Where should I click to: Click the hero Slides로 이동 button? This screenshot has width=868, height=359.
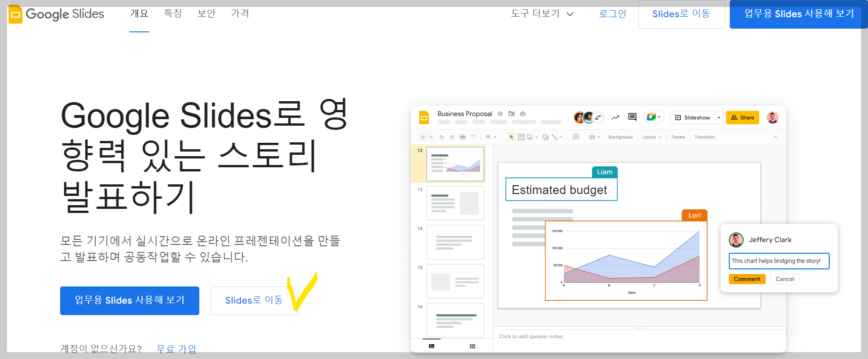(254, 301)
